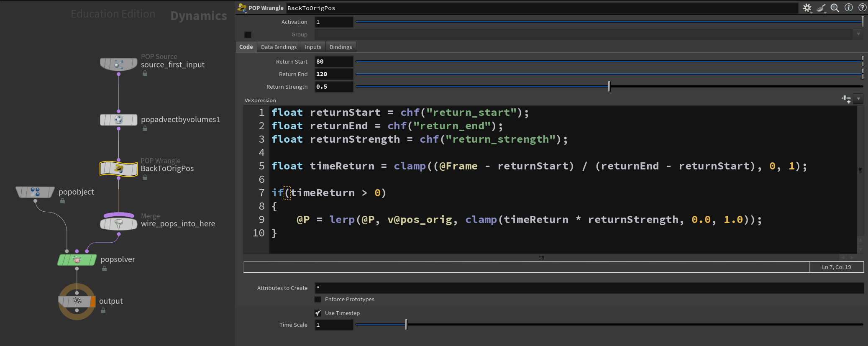The image size is (868, 346).
Task: Uncheck the Use Timestep checkbox
Action: (x=318, y=313)
